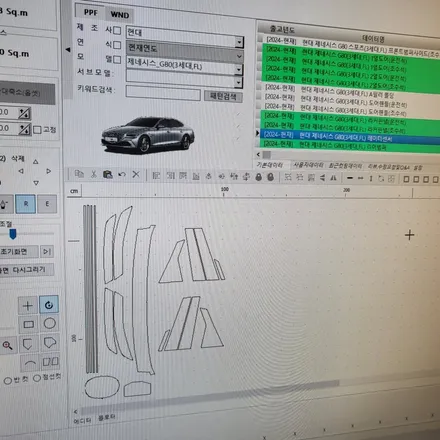Screen dimensions: 440x440
Task: Click the horizontal flip triangle icon
Action: (x=322, y=178)
